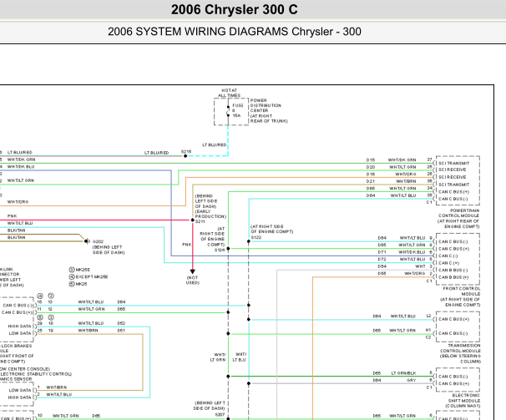Click the 'ELECTRONIC SHIFT MODULE' label
The width and height of the screenshot is (506, 420).
point(464,398)
